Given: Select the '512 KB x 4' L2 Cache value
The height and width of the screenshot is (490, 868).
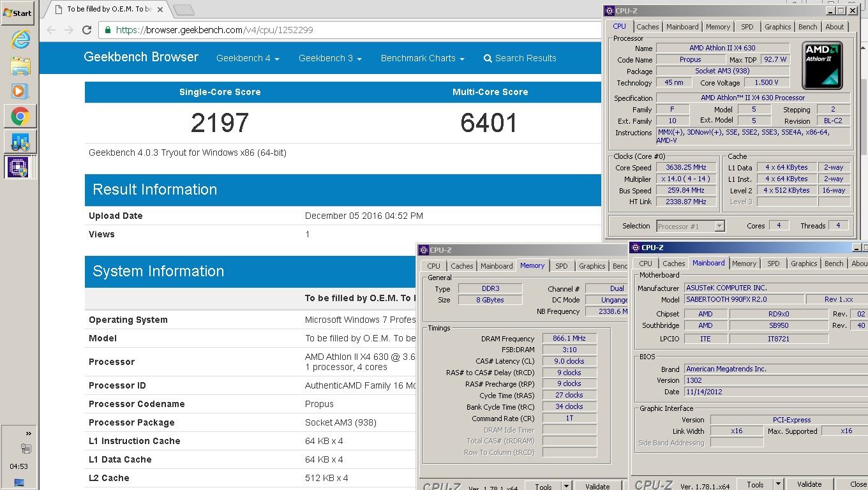Looking at the screenshot, I should [x=326, y=478].
